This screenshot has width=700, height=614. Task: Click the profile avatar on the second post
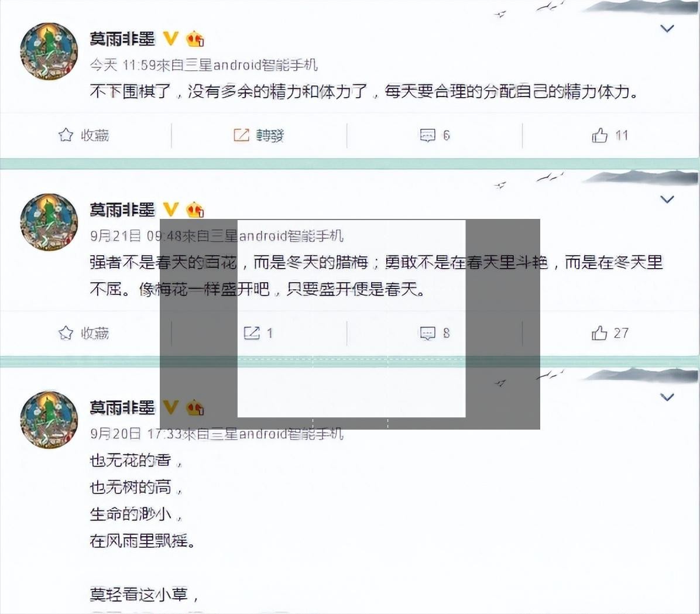pos(49,222)
